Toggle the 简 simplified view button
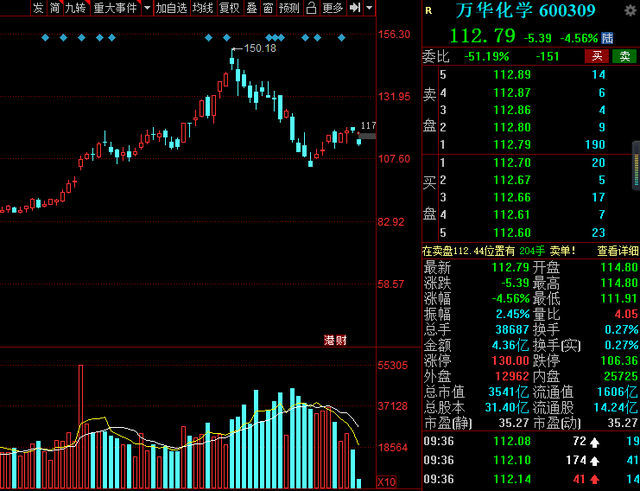 click(x=54, y=8)
